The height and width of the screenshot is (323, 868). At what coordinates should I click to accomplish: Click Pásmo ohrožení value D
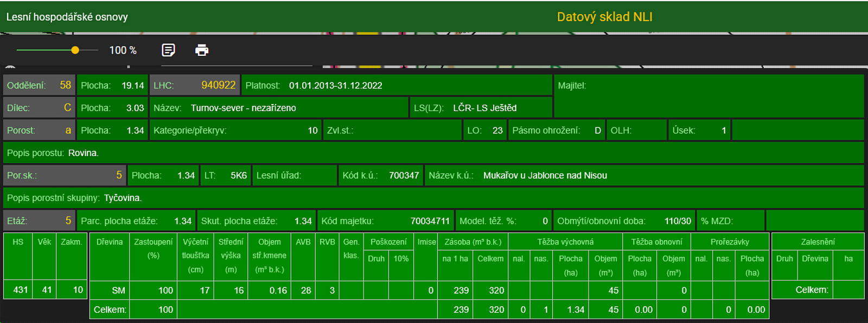point(598,131)
